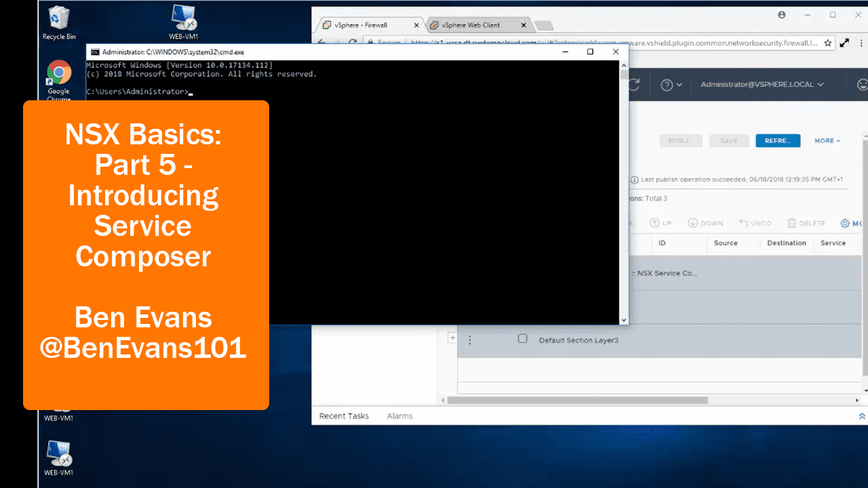
Task: Launch the Google Chrome desktop shortcut
Action: tap(59, 80)
